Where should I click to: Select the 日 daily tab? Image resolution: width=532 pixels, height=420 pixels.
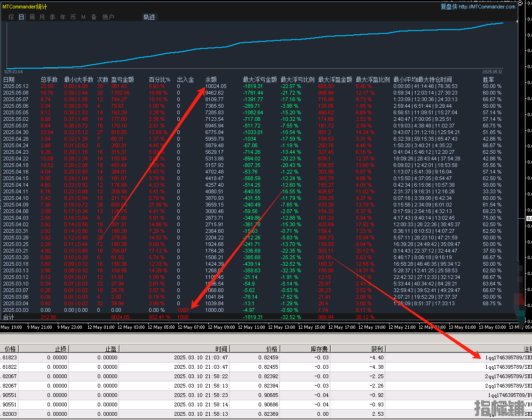pyautogui.click(x=21, y=17)
